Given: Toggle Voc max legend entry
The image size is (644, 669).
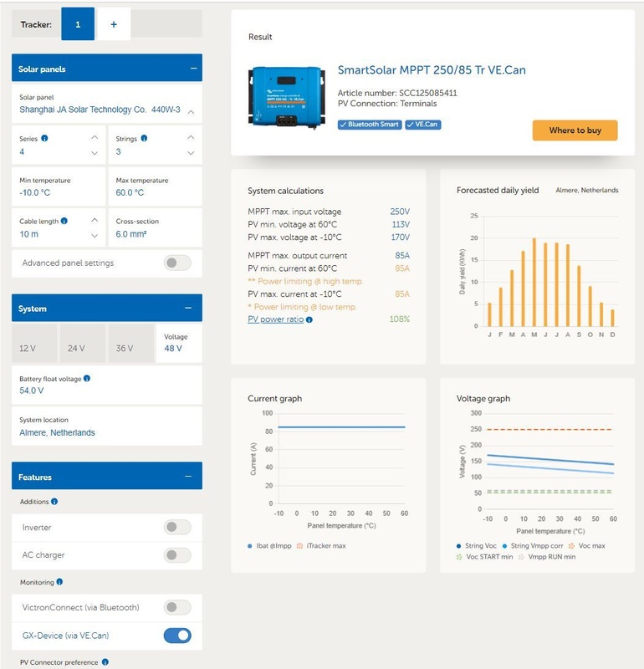Looking at the screenshot, I should click(587, 546).
